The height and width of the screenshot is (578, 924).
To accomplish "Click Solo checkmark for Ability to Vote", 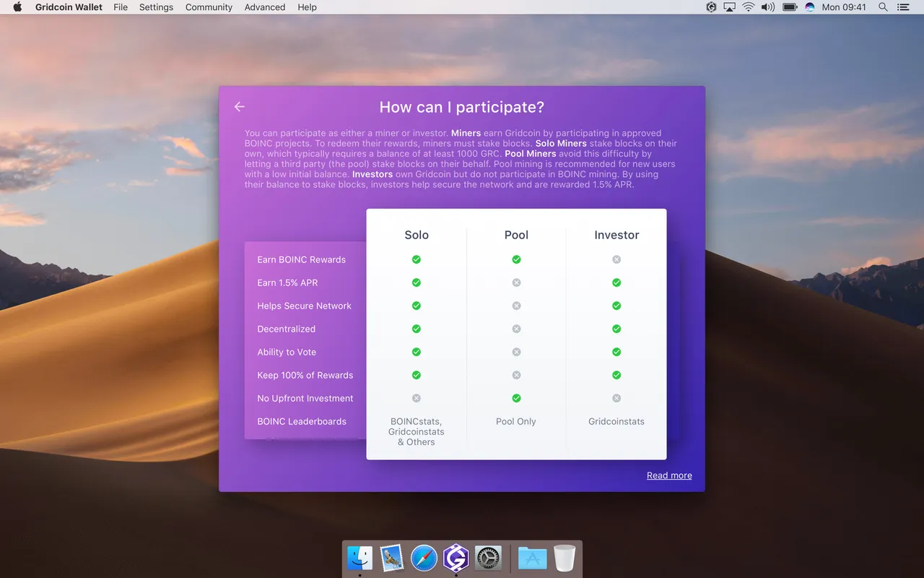I will 417,352.
